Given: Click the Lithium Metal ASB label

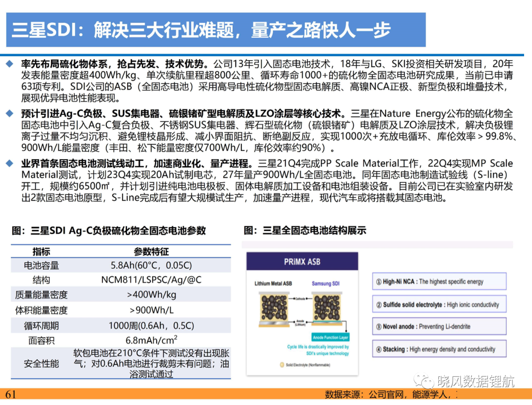Looking at the screenshot, I should [x=273, y=283].
